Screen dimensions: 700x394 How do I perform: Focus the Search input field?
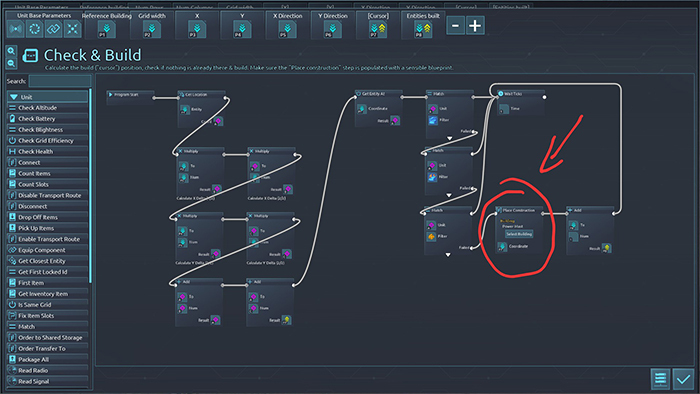point(60,81)
